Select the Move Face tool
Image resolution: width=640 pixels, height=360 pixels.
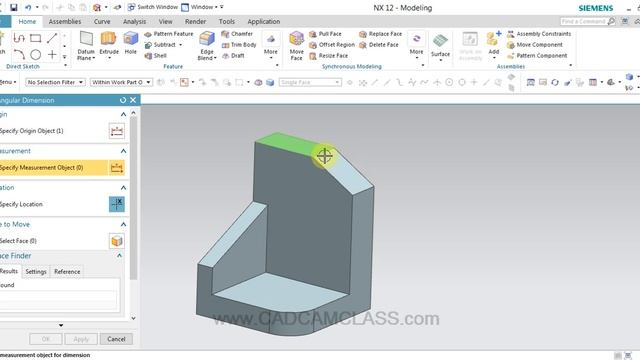pyautogui.click(x=296, y=46)
